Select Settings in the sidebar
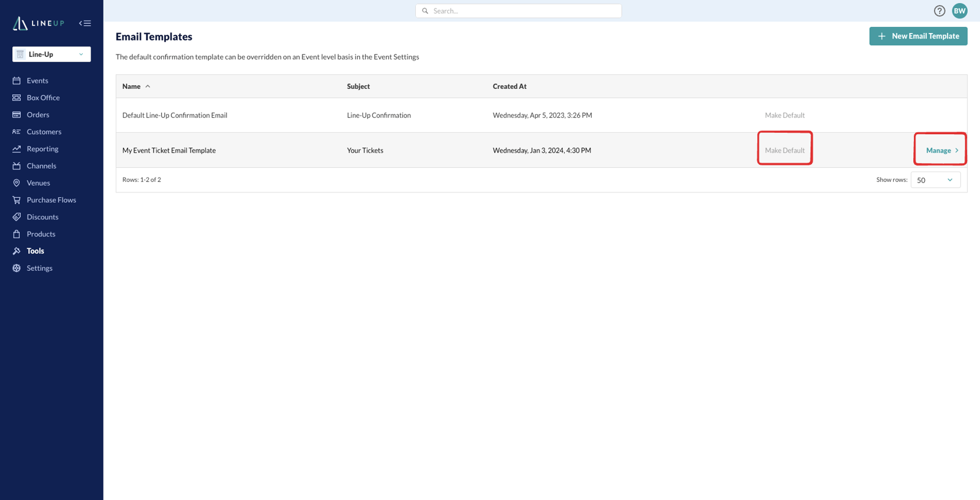 coord(39,268)
